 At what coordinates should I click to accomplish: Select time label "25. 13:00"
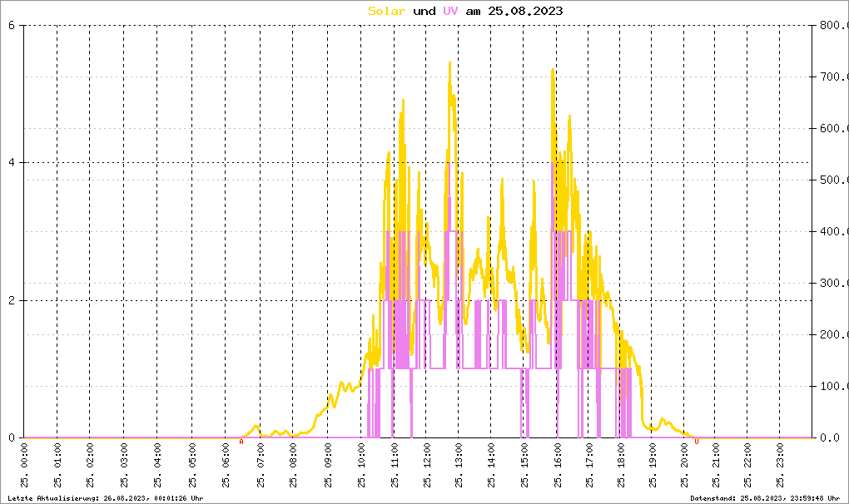pos(459,466)
